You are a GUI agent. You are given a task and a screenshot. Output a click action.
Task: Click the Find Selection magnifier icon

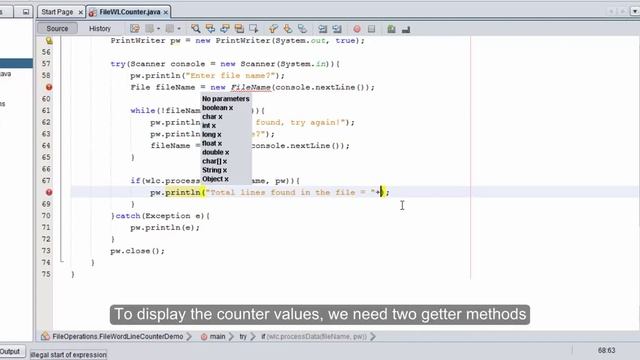[196, 29]
